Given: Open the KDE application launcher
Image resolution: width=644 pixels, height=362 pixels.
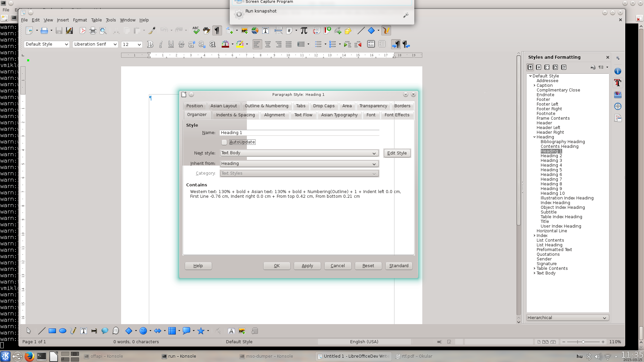Looking at the screenshot, I should (x=5, y=356).
